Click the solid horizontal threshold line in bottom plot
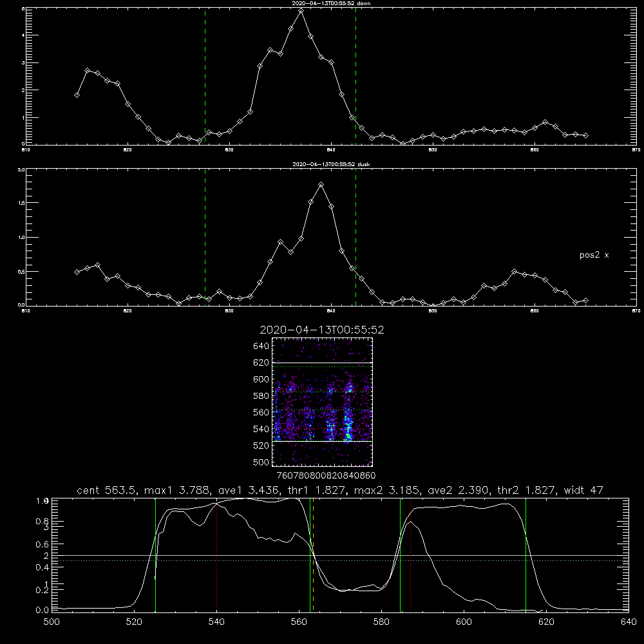 (x=340, y=555)
